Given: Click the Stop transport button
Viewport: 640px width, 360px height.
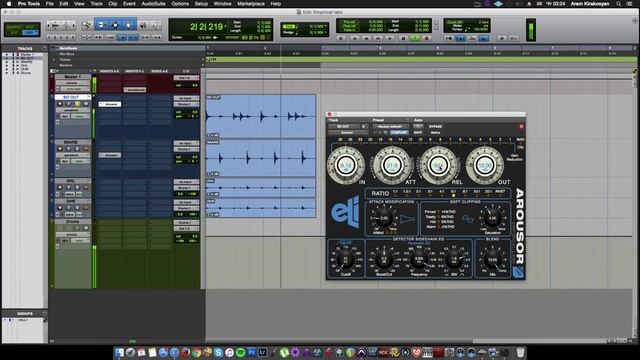Looking at the screenshot, I should [x=403, y=38].
